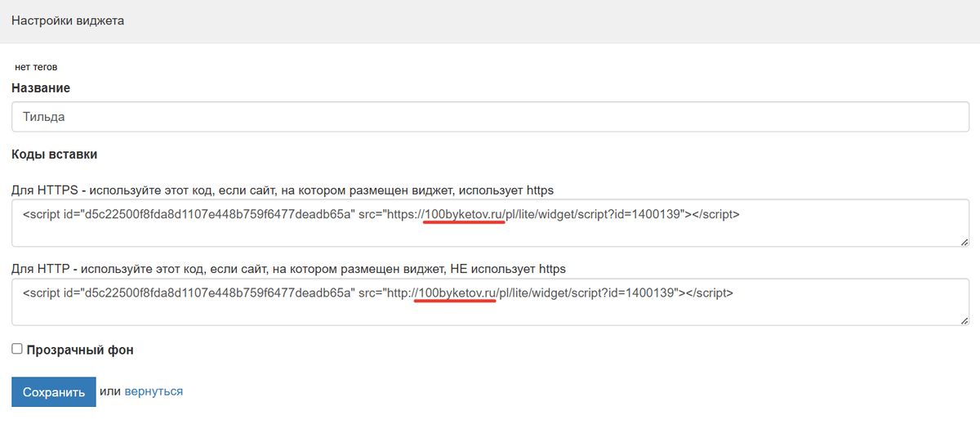980x429 pixels.
Task: Click the resize grip of the HTTPS code box
Action: (964, 241)
